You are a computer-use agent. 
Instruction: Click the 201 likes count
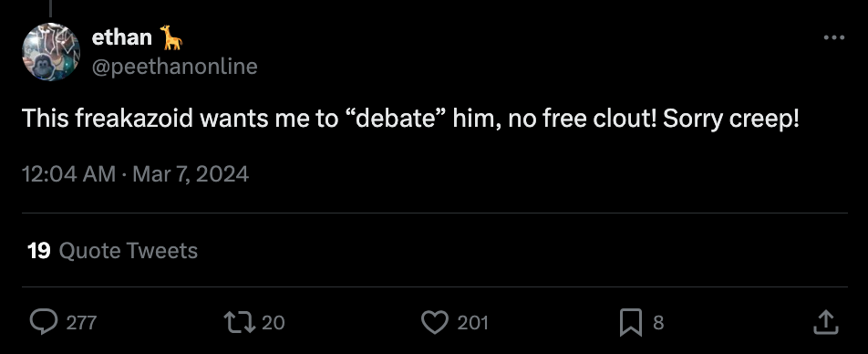click(x=472, y=322)
